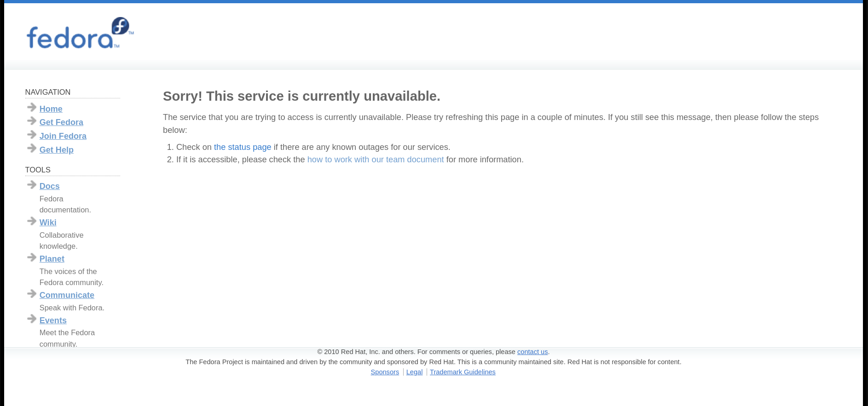Click the 'Meet the Fedora community.' description
Image resolution: width=868 pixels, height=406 pixels.
(67, 338)
